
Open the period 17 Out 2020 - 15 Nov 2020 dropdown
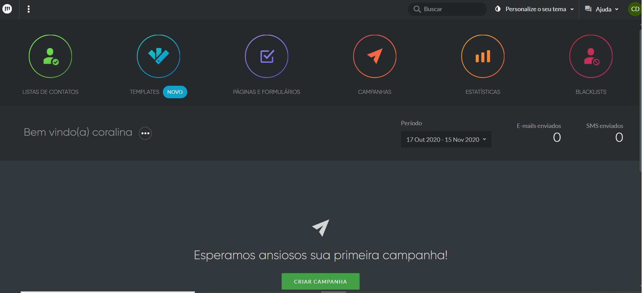point(446,139)
